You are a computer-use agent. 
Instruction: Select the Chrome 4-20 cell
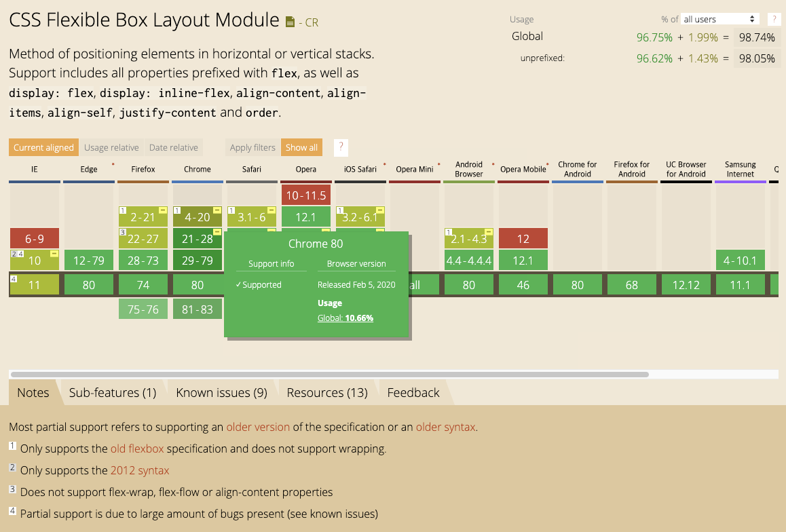[x=198, y=216]
